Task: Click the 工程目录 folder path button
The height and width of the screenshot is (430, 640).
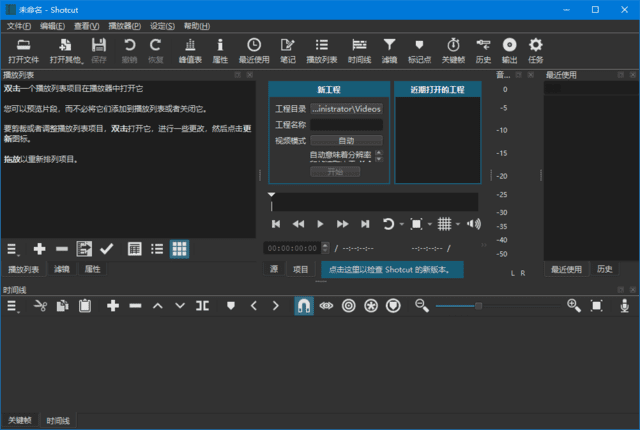Action: pos(346,108)
